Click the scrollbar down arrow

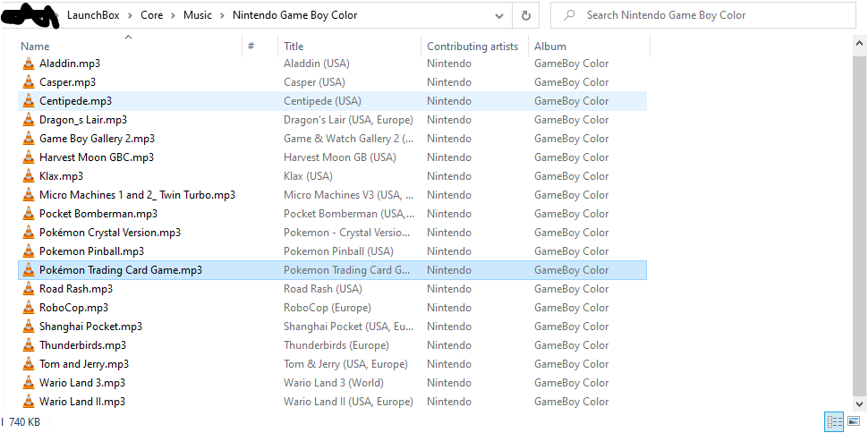[860, 403]
